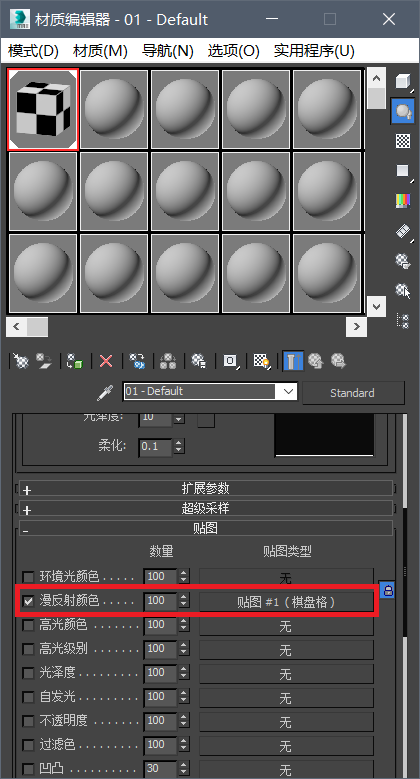Toggle the ambient/diffuse map lock button
Viewport: 420px width, 779px height.
point(387,590)
